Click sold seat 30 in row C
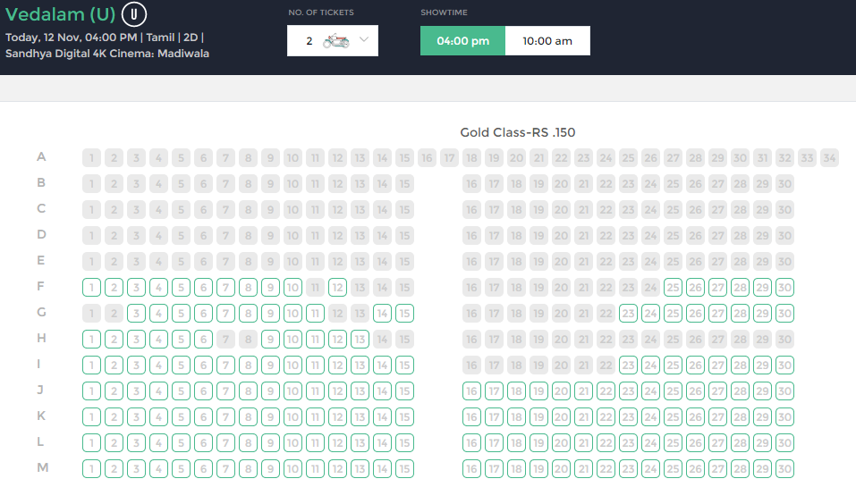 pos(784,210)
